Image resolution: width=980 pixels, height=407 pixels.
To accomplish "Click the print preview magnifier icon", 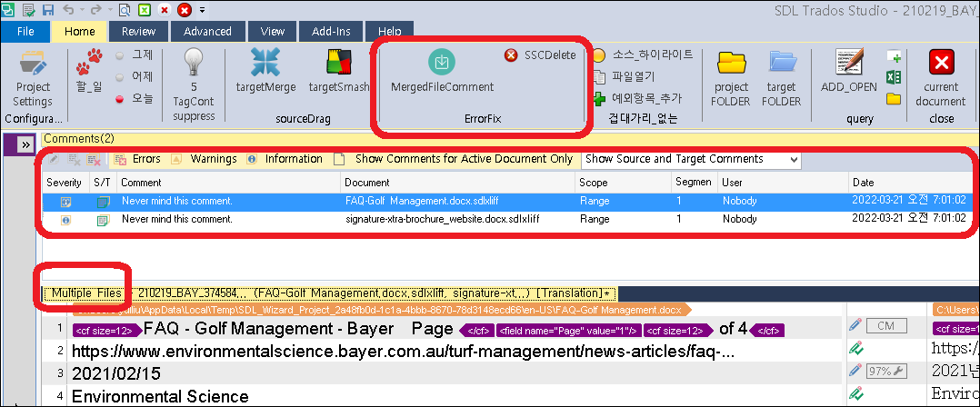I will [x=125, y=9].
